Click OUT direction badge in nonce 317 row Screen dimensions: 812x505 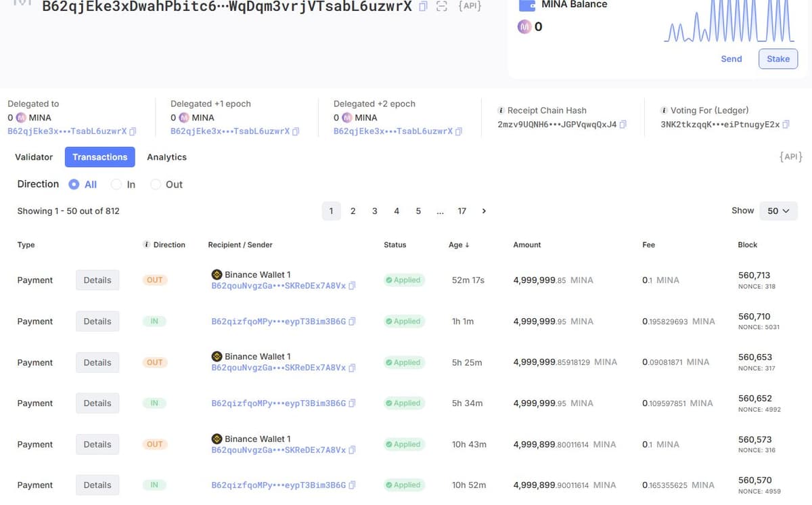pos(155,362)
